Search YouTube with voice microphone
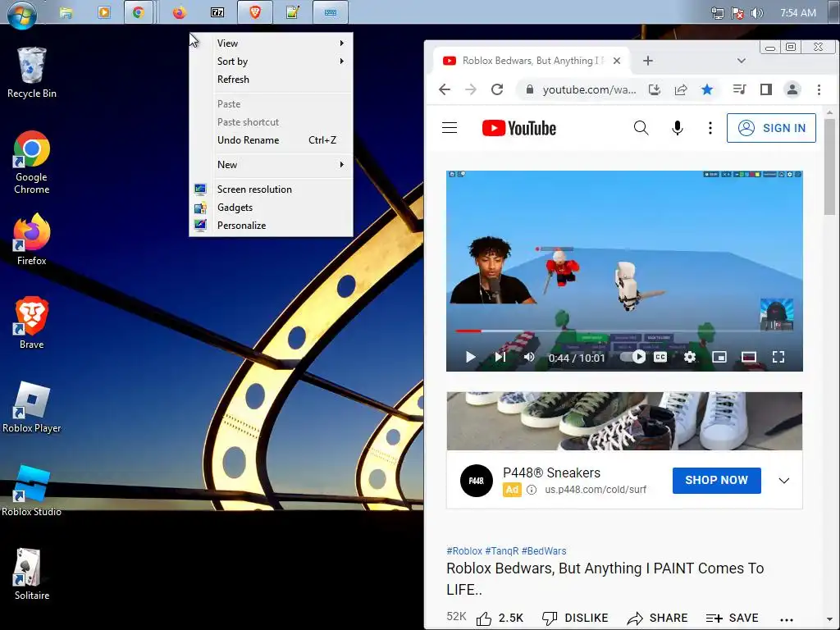This screenshot has width=840, height=630. 677,128
